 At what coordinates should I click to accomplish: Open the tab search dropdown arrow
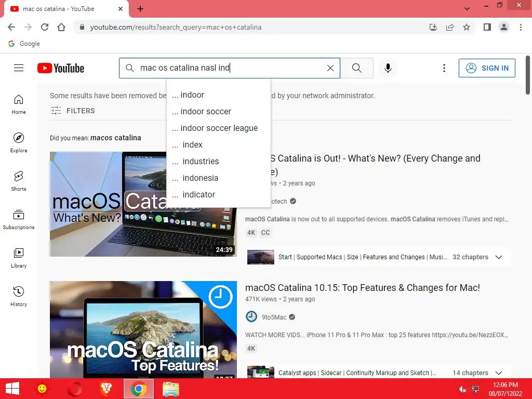[x=467, y=9]
